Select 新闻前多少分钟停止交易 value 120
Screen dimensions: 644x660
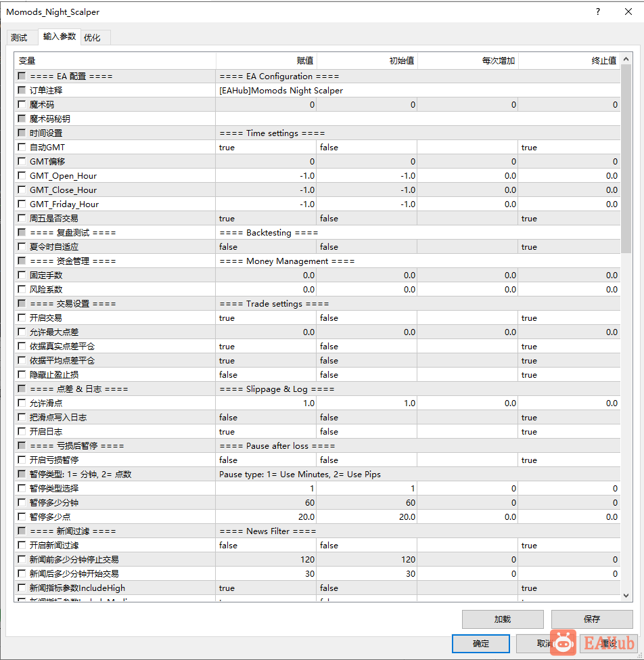(x=266, y=559)
